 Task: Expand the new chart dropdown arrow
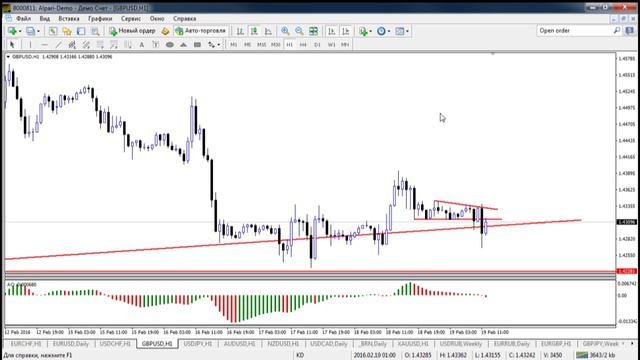point(20,31)
